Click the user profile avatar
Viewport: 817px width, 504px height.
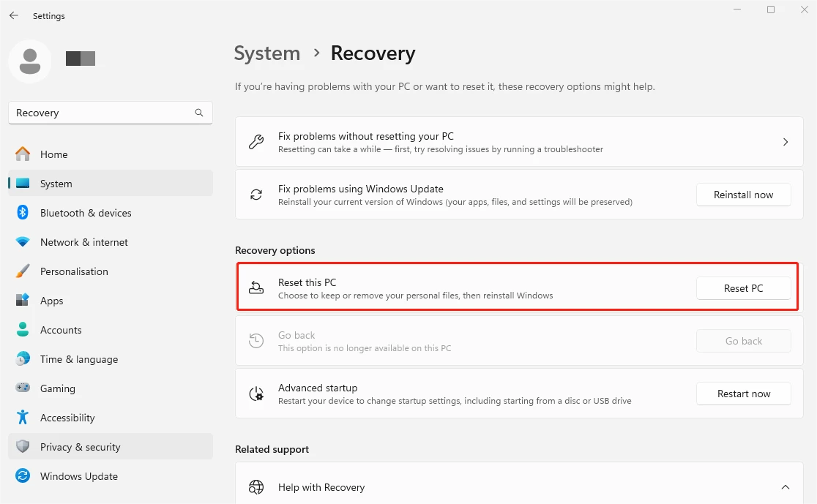pyautogui.click(x=30, y=61)
